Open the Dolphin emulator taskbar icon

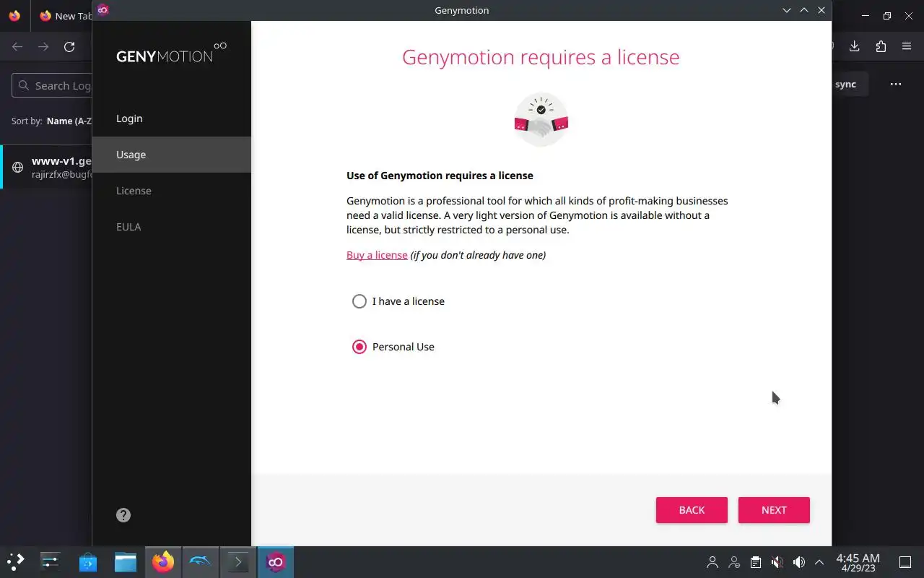[x=201, y=561]
